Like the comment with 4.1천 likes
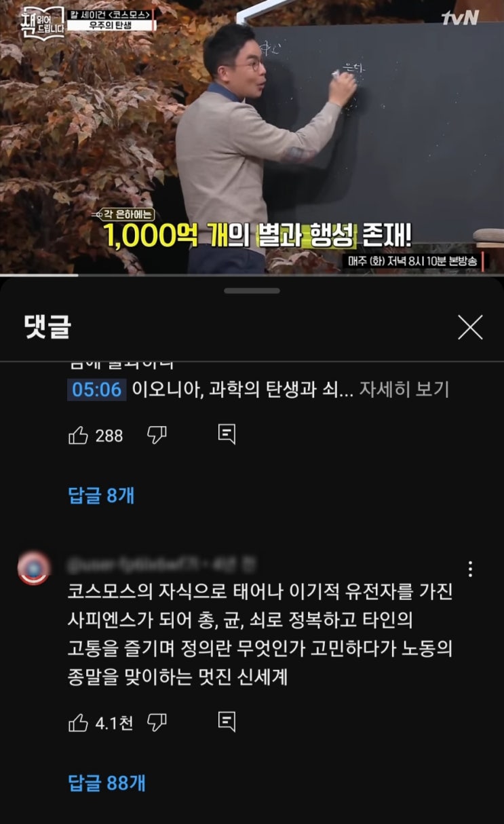The height and width of the screenshot is (824, 504). [x=79, y=722]
